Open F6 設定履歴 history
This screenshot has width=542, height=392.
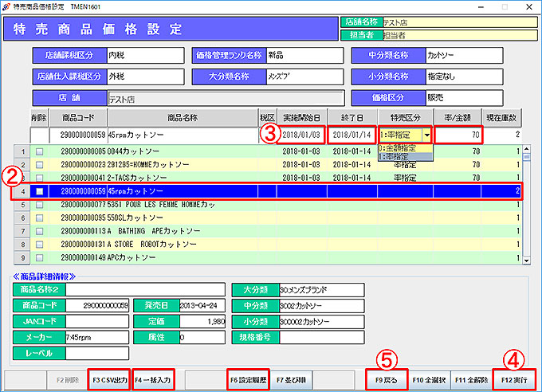249,378
